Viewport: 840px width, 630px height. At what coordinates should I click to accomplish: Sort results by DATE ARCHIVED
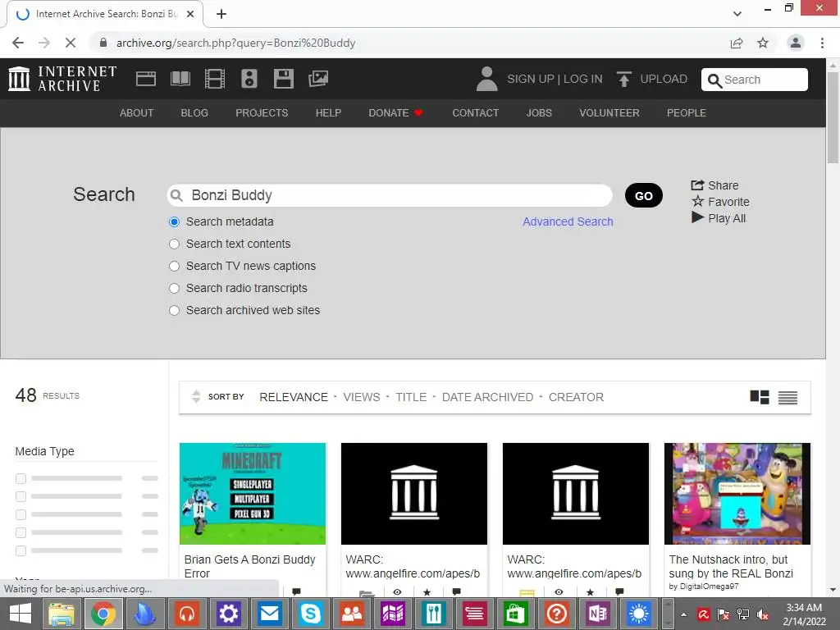[x=487, y=397]
